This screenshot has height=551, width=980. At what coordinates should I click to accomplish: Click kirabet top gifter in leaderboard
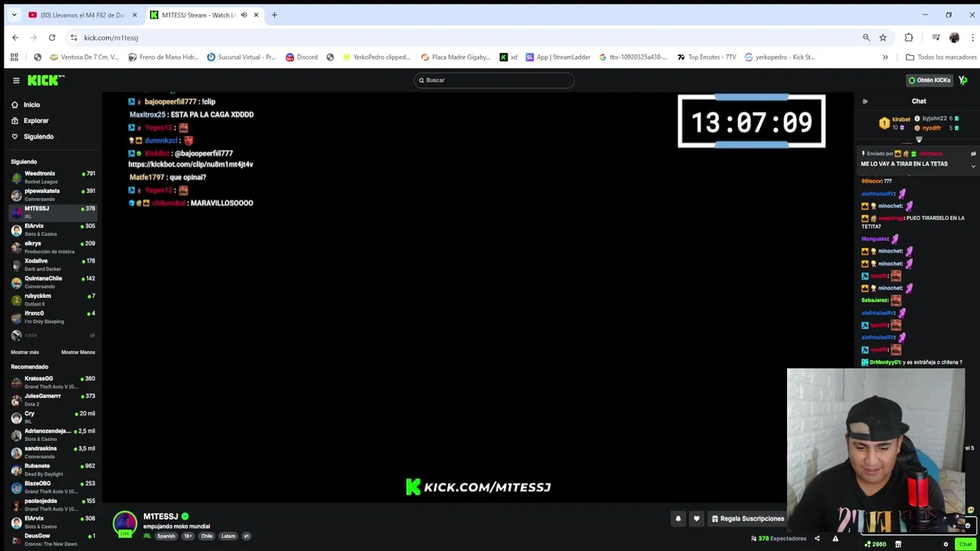pyautogui.click(x=894, y=122)
